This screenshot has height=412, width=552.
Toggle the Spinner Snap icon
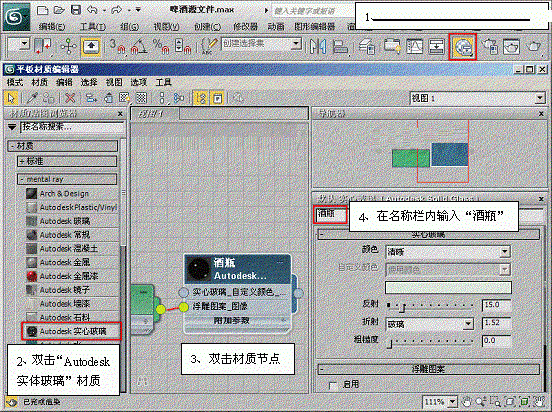[x=183, y=47]
